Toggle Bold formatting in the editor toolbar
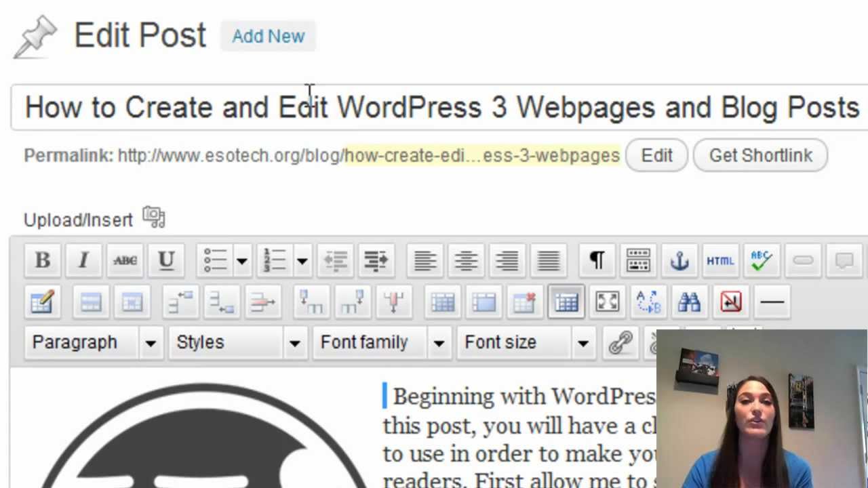Viewport: 868px width, 488px height. pyautogui.click(x=42, y=261)
